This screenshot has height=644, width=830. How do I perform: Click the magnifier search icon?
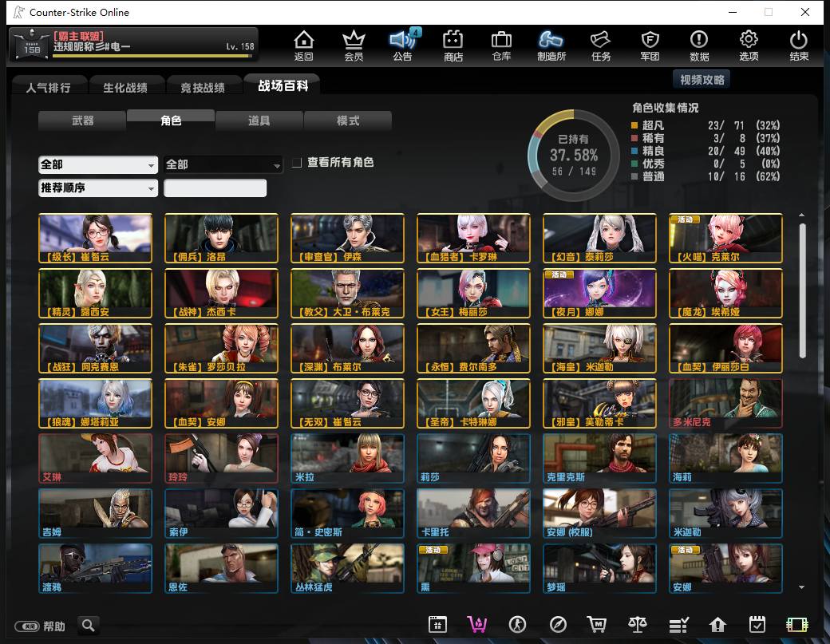(89, 626)
